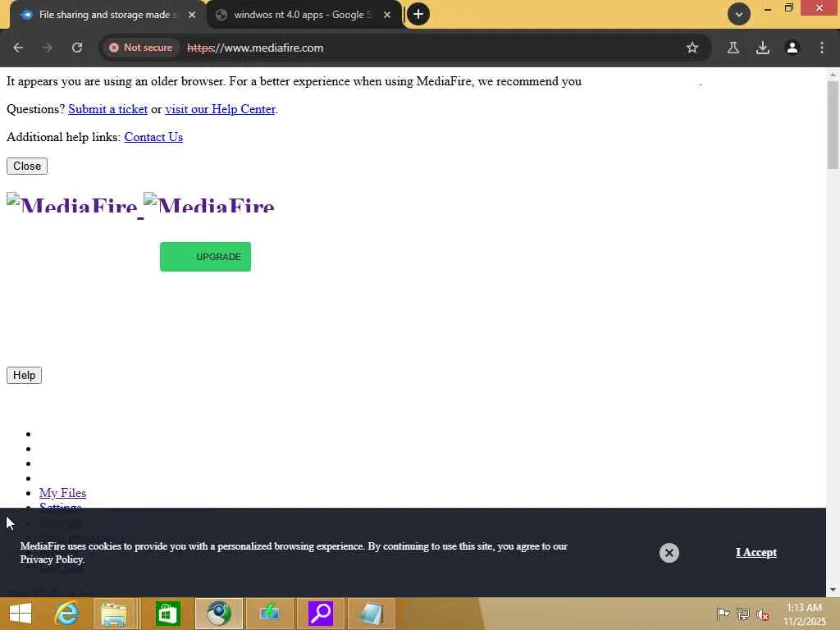Open the visit our Help Center link
Image resolution: width=840 pixels, height=630 pixels.
[x=220, y=109]
